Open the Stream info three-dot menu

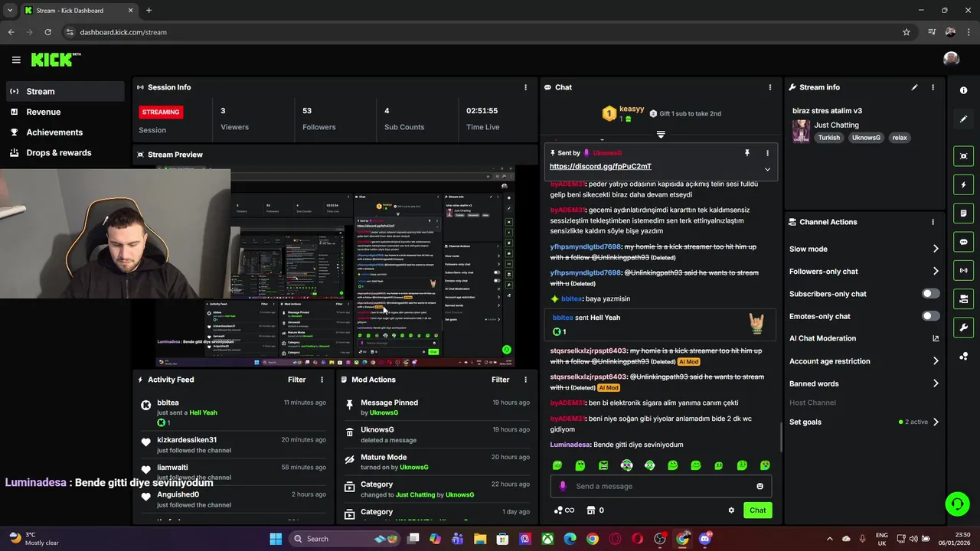(933, 87)
